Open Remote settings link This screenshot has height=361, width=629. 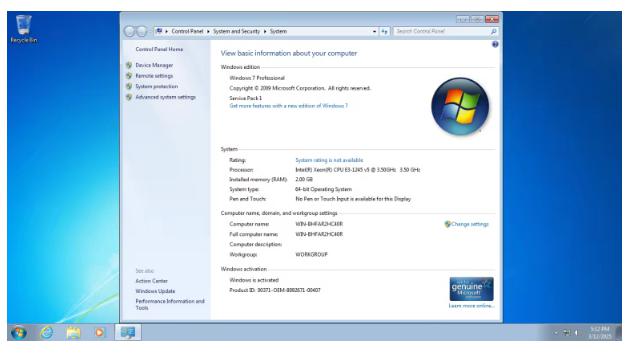click(154, 76)
